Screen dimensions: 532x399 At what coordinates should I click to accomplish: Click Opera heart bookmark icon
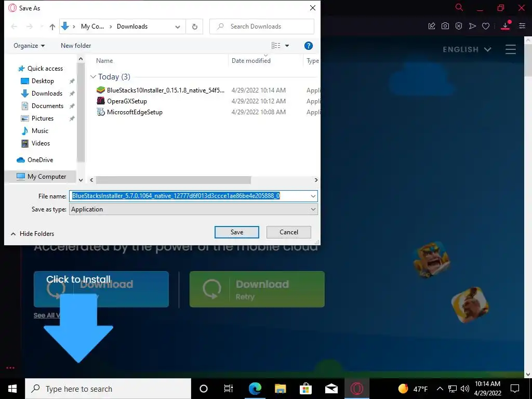pyautogui.click(x=486, y=26)
